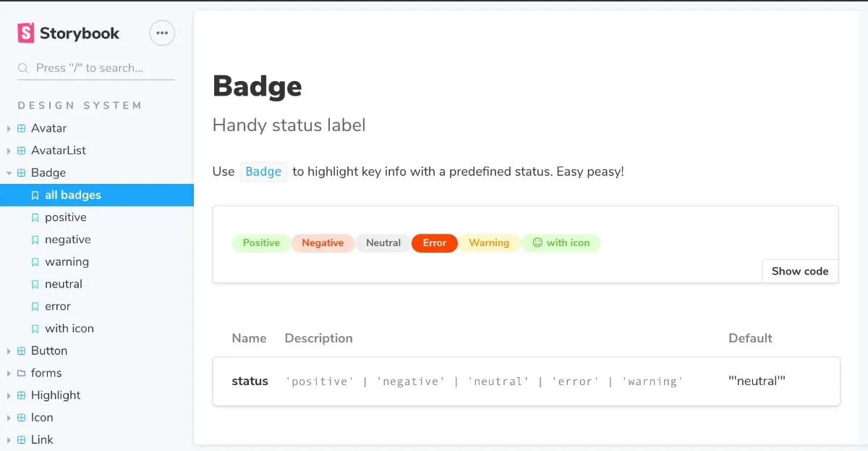
Task: Click the bookmark icon beside error story
Action: (35, 306)
